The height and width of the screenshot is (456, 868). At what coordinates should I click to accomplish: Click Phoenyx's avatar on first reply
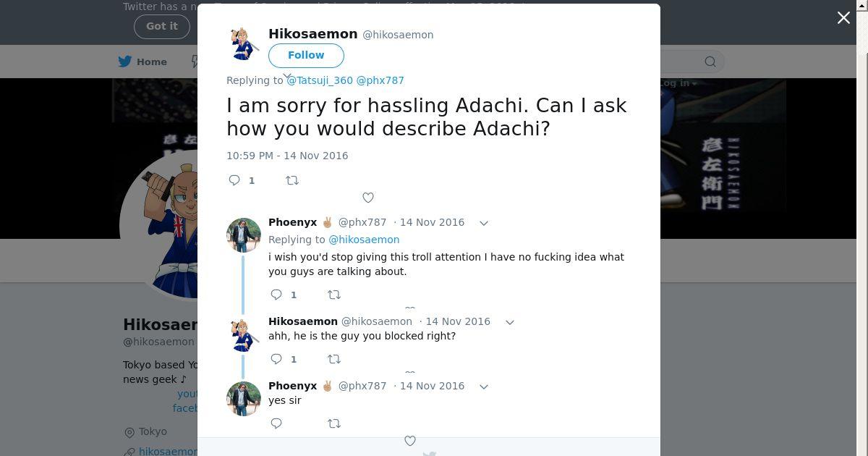(244, 235)
